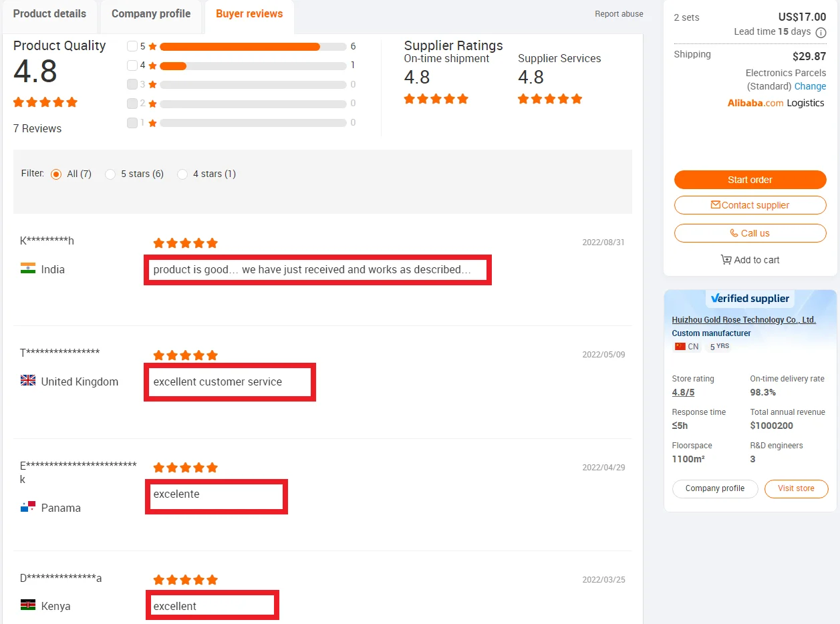Viewport: 840px width, 624px height.
Task: Click the Change shipping link
Action: pos(810,86)
